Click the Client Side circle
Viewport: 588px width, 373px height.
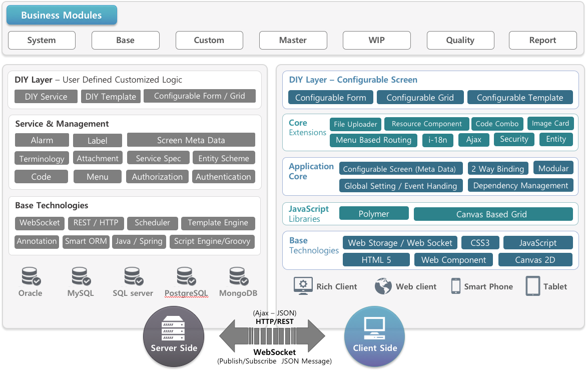(x=374, y=336)
